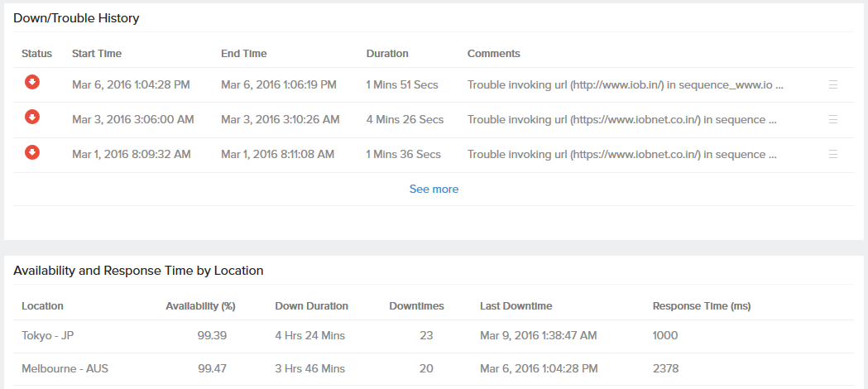This screenshot has height=389, width=868.
Task: Open the hamburger menu for Mar 3 outage row
Action: [x=833, y=119]
